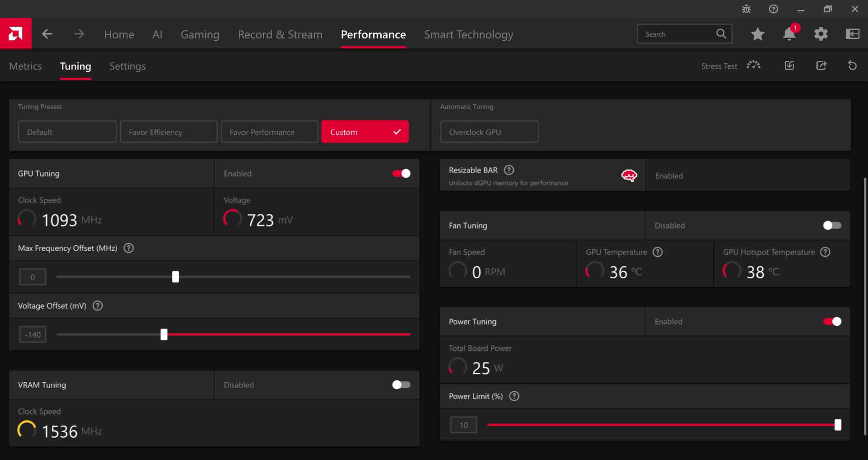This screenshot has width=868, height=460.
Task: Click the Voltage Offset value box
Action: (33, 335)
